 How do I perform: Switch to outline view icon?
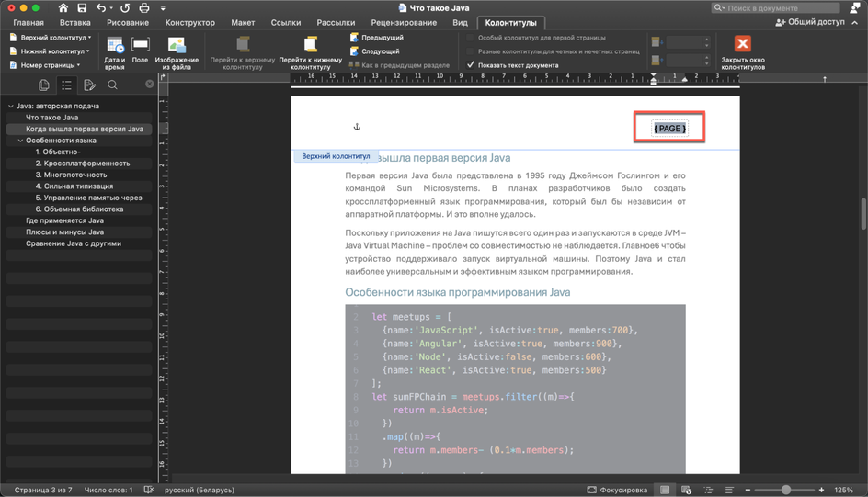coord(708,490)
